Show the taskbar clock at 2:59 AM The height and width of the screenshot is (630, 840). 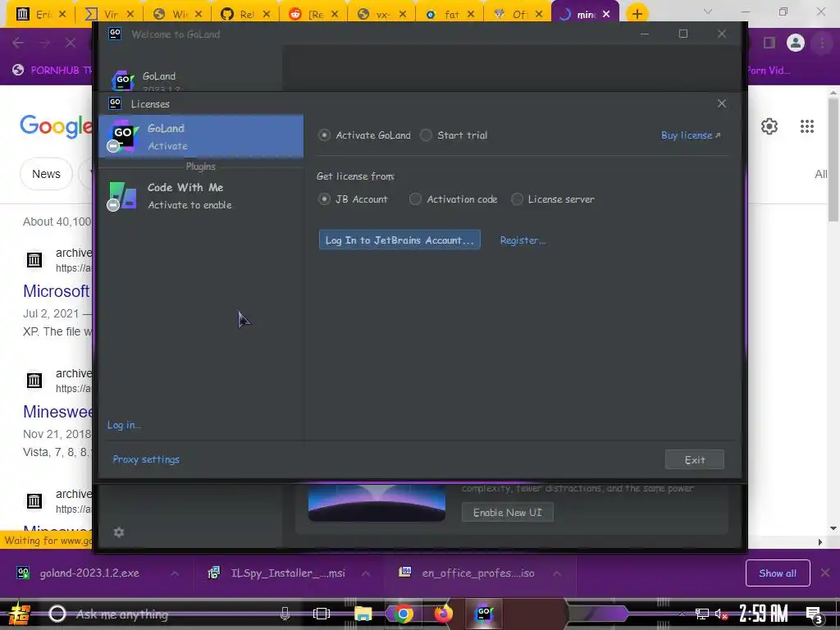764,614
